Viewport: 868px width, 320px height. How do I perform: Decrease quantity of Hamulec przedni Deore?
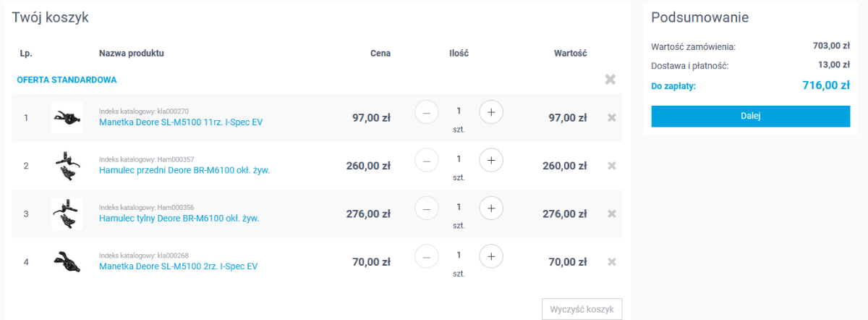(426, 160)
